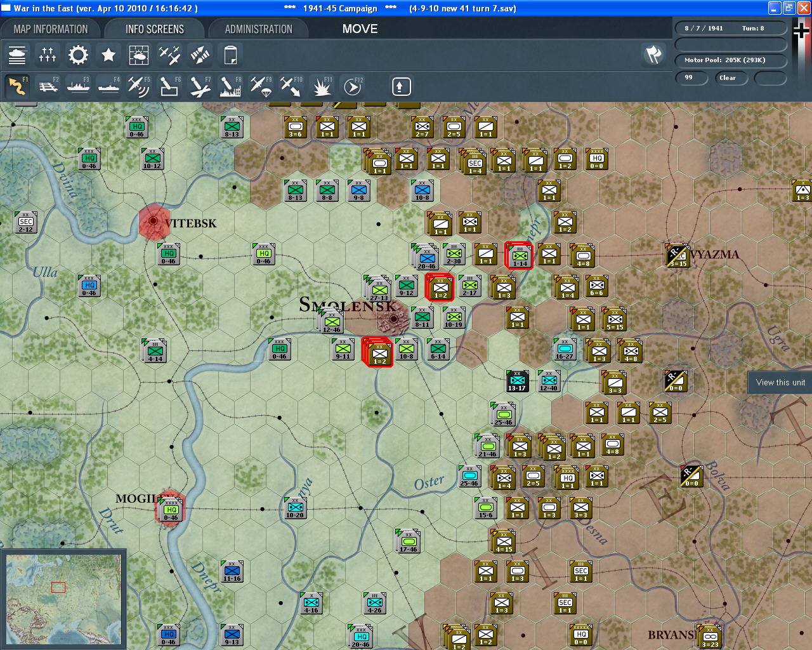Screen dimensions: 812x650
Task: Select the Soviet unit 3=15 at Vyazma
Action: 677,255
